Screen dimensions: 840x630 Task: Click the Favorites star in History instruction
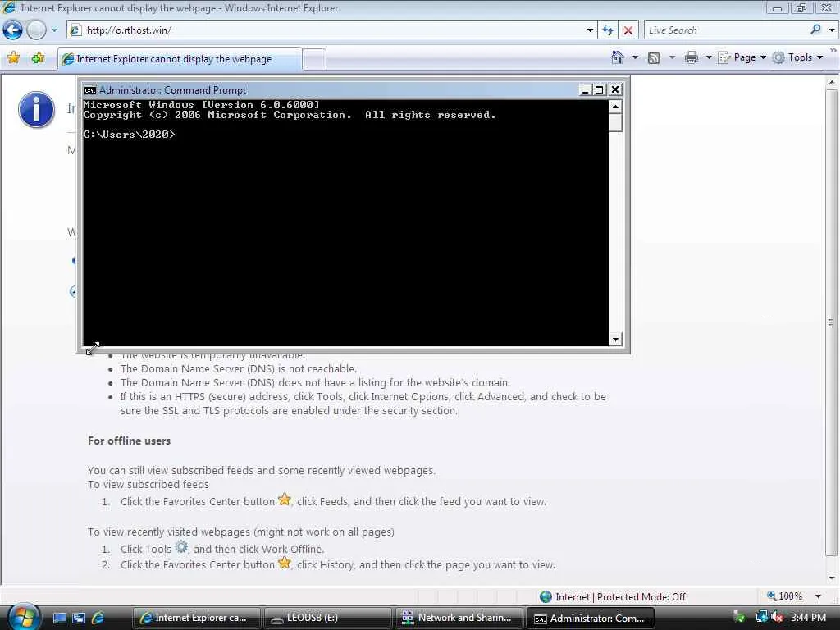(285, 563)
